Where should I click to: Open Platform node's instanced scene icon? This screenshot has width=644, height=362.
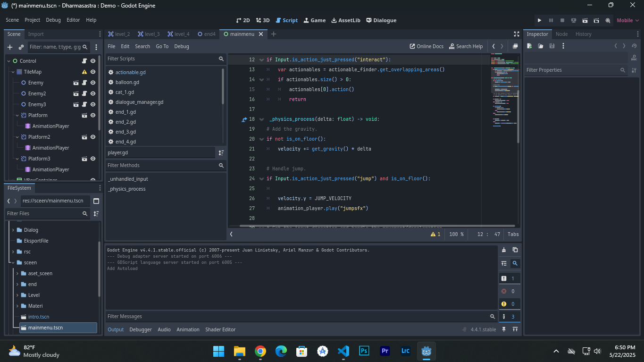(84, 115)
